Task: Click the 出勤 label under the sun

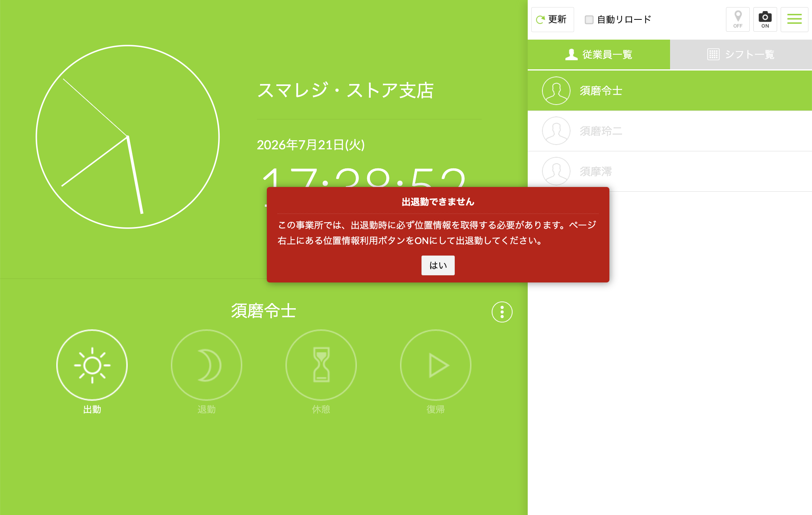Action: tap(92, 410)
